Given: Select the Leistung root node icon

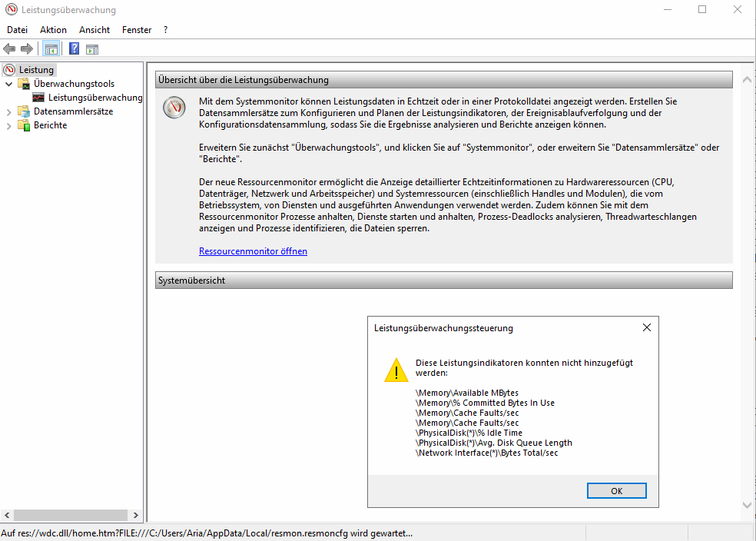Looking at the screenshot, I should tap(10, 70).
